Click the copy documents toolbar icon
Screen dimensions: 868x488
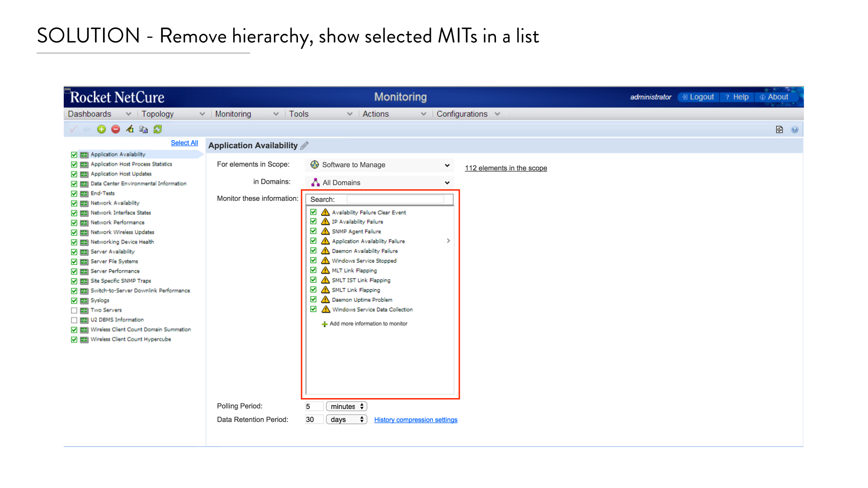[x=144, y=130]
